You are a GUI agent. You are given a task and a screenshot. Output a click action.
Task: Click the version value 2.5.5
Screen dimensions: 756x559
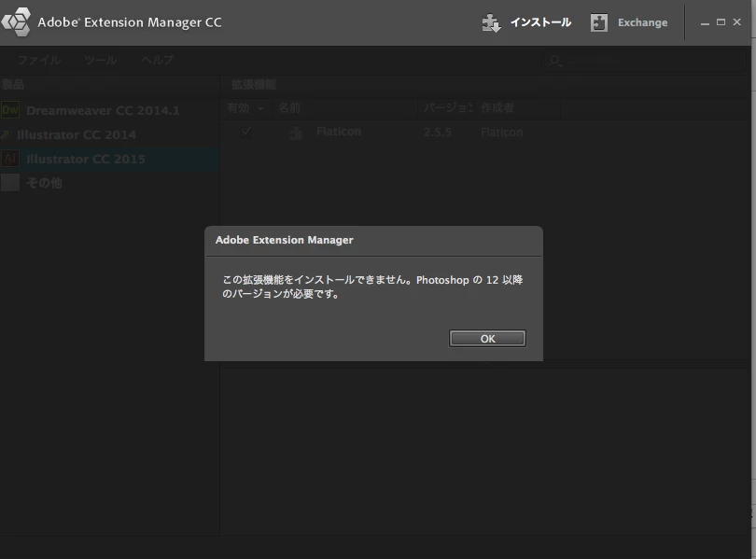tap(438, 133)
